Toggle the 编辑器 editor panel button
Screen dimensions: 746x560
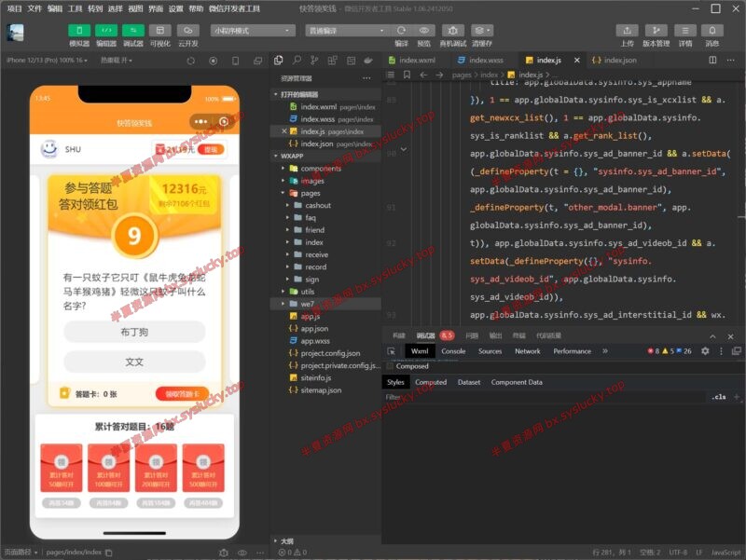(106, 31)
